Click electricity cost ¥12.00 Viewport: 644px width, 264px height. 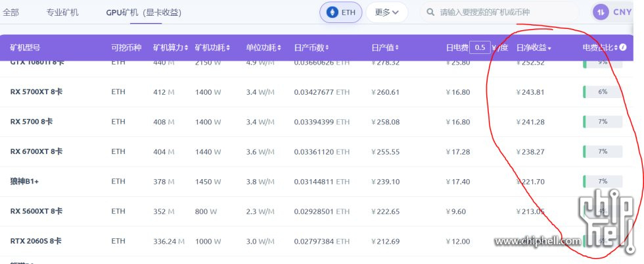[458, 242]
